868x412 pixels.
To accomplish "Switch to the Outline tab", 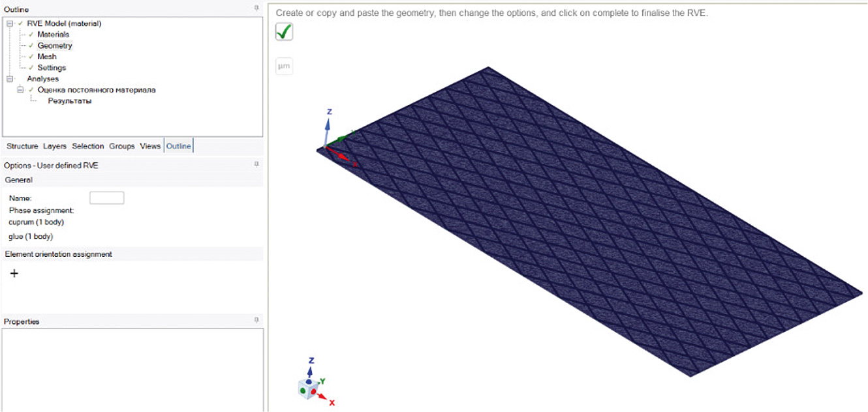I will 179,146.
